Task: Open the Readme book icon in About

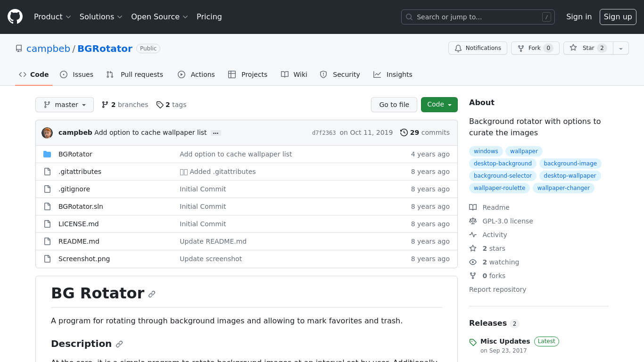Action: tap(473, 207)
